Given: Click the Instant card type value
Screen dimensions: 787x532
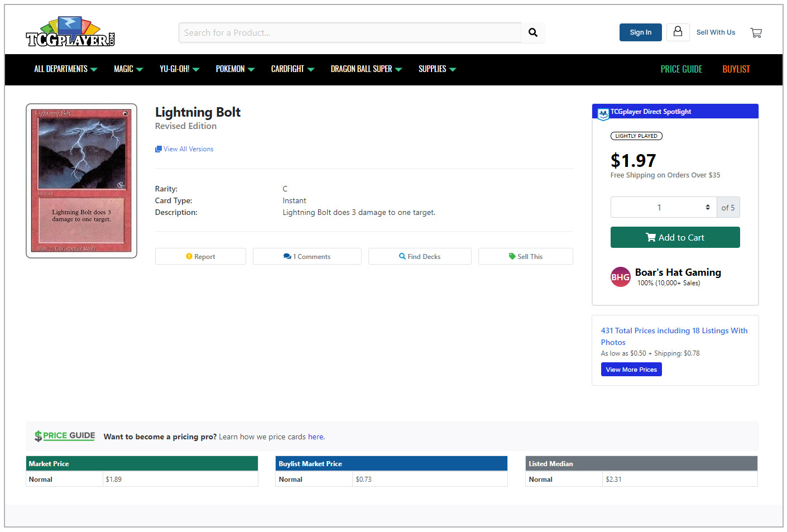Looking at the screenshot, I should pyautogui.click(x=294, y=201).
